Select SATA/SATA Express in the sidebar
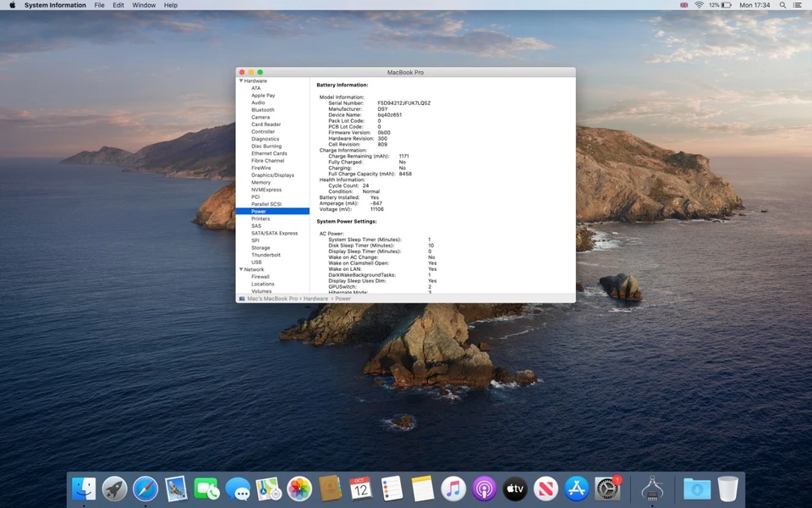812x508 pixels. pyautogui.click(x=274, y=234)
